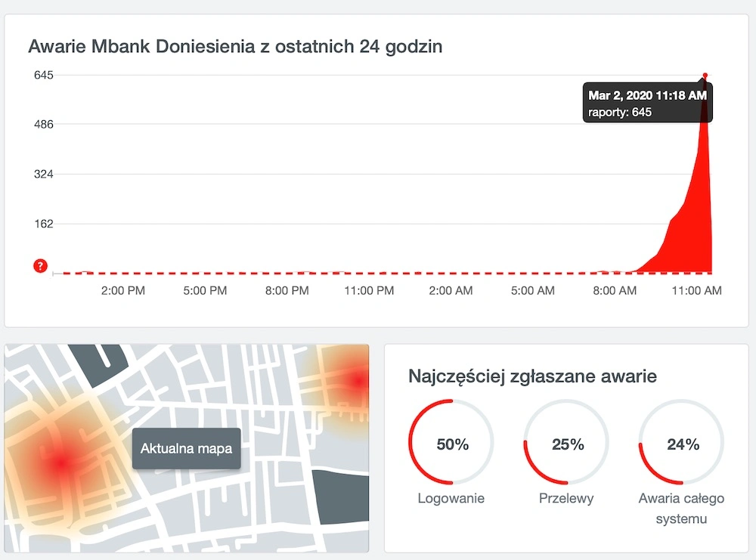Open the Aktualna mapa button
The height and width of the screenshot is (560, 756).
point(187,449)
